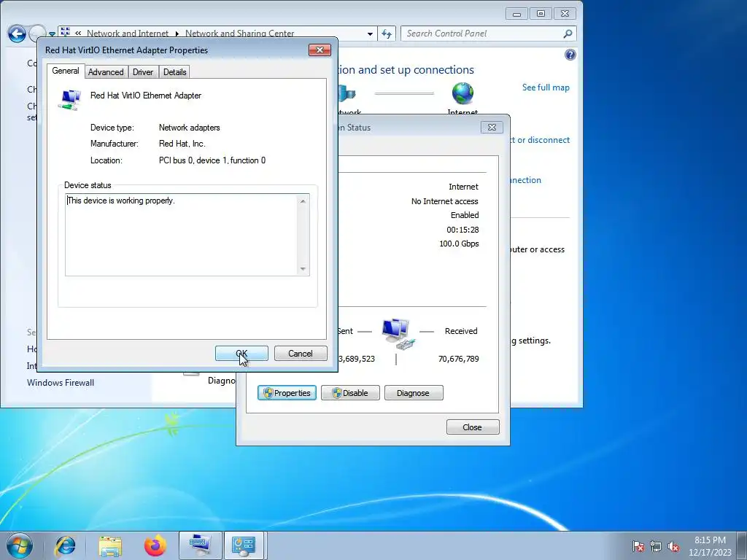
Task: Click the network adapter icon in properties dialog
Action: [69, 100]
